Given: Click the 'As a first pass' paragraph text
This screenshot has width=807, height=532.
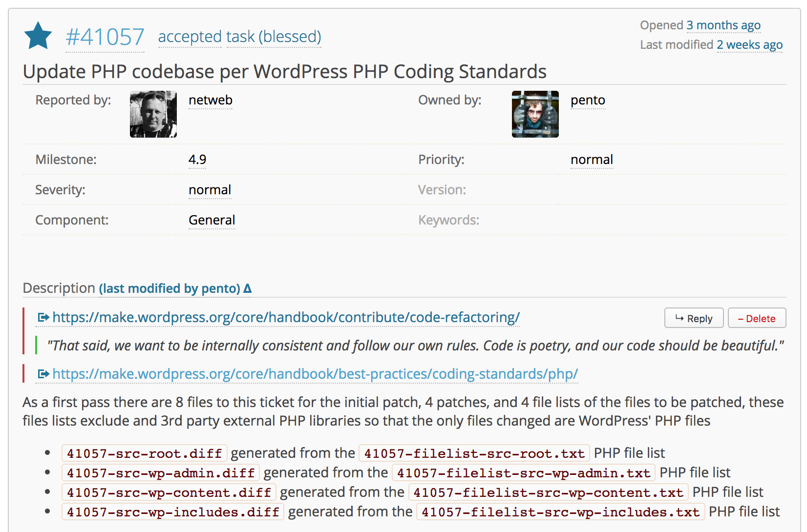Looking at the screenshot, I should pos(403,411).
